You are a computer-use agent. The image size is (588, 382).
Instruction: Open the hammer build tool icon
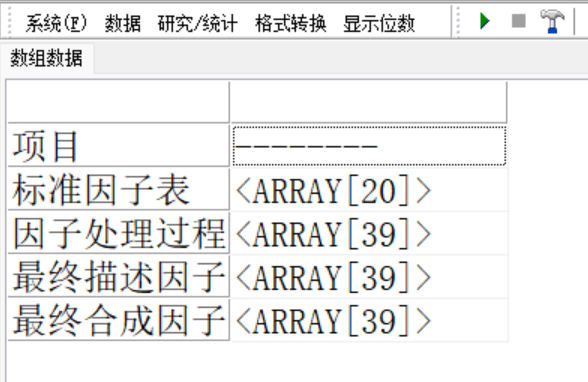(552, 21)
